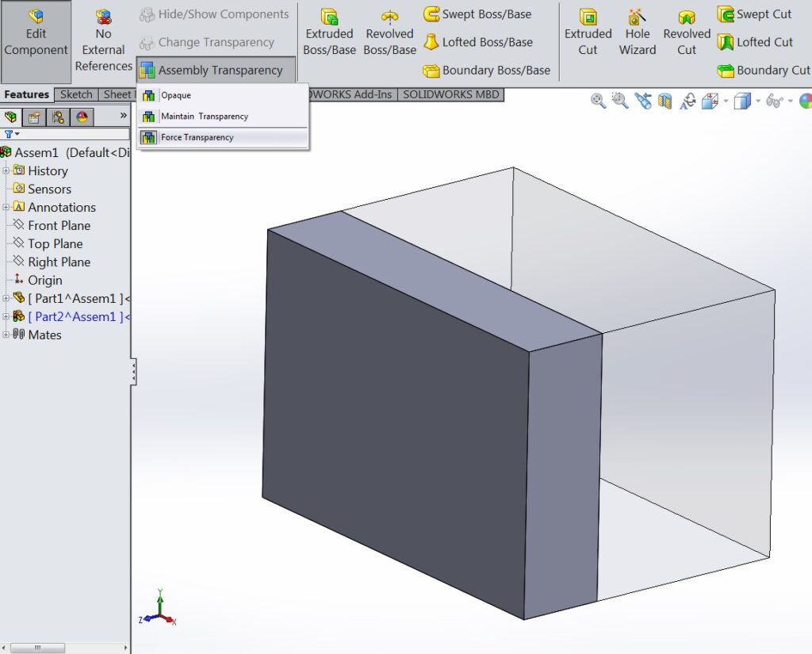812x654 pixels.
Task: Click the Assembly Transparency button
Action: click(215, 70)
